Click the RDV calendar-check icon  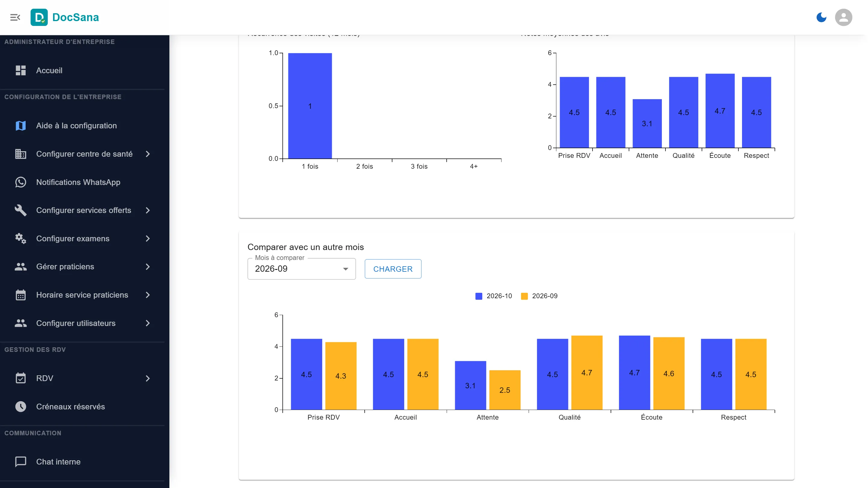pyautogui.click(x=20, y=378)
